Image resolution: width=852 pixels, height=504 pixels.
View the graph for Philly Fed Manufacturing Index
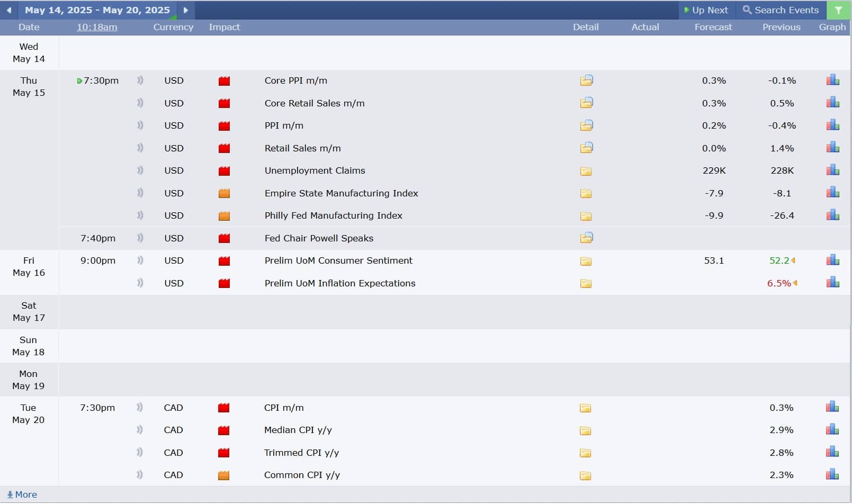click(832, 215)
